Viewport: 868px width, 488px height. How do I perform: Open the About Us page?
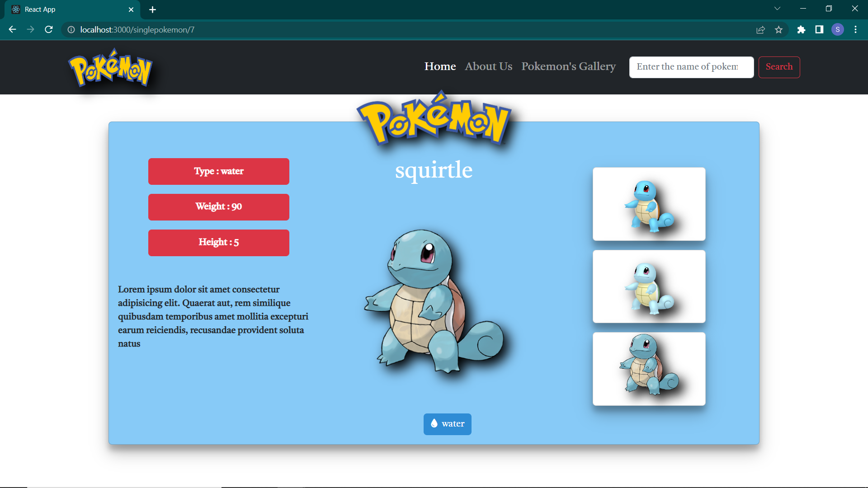(x=488, y=66)
